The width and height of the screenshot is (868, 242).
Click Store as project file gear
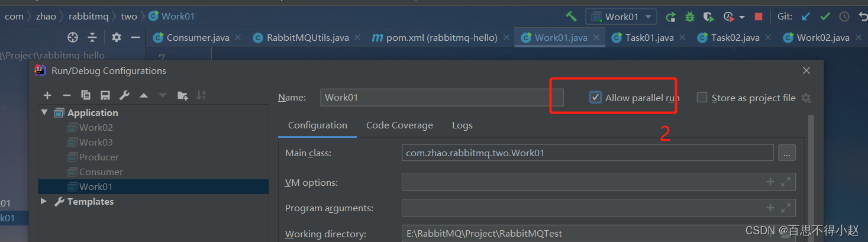pyautogui.click(x=805, y=98)
